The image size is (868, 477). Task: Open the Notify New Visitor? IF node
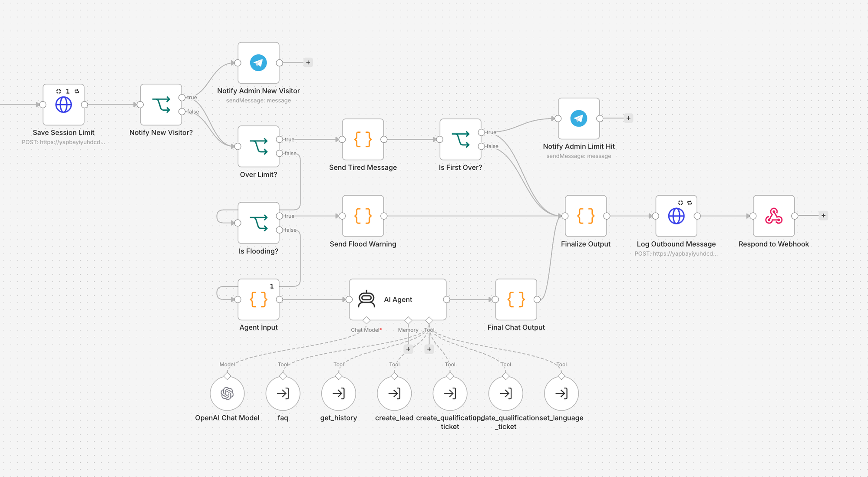[x=161, y=105]
